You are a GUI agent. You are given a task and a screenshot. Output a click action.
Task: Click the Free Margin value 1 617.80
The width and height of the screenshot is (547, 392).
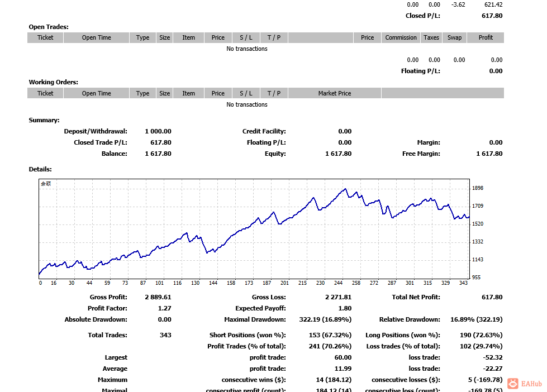[489, 154]
